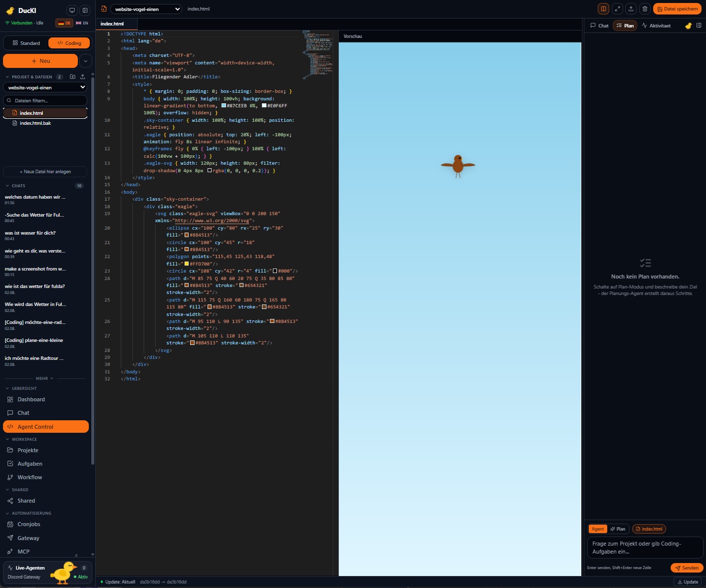Click the DucKI duck logo
This screenshot has height=588, width=706.
coord(10,10)
